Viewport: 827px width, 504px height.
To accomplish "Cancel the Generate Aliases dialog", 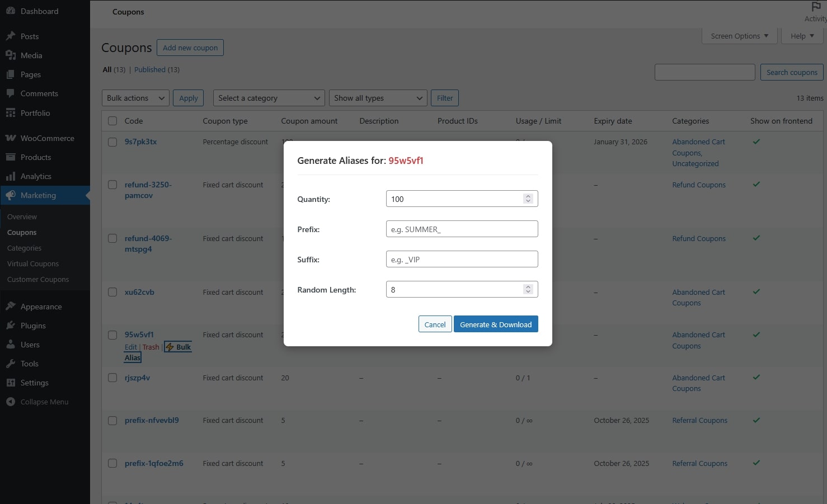I will (435, 324).
